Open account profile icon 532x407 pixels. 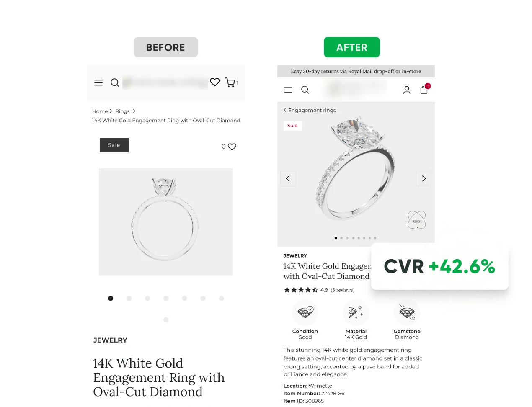point(407,90)
